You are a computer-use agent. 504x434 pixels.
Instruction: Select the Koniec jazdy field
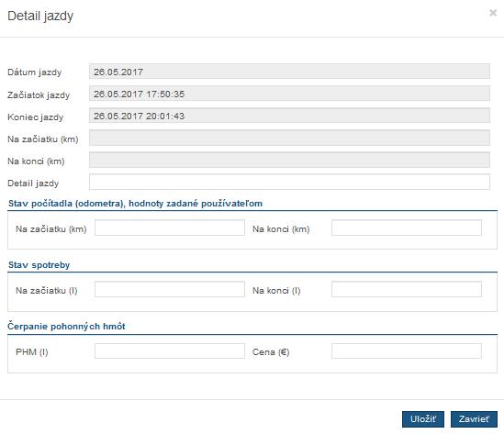289,116
